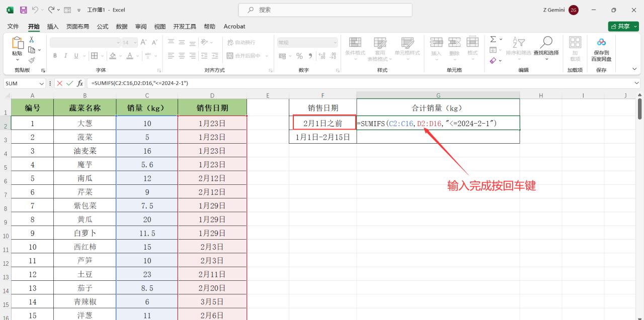Toggle top align
The height and width of the screenshot is (320, 644).
pyautogui.click(x=171, y=43)
